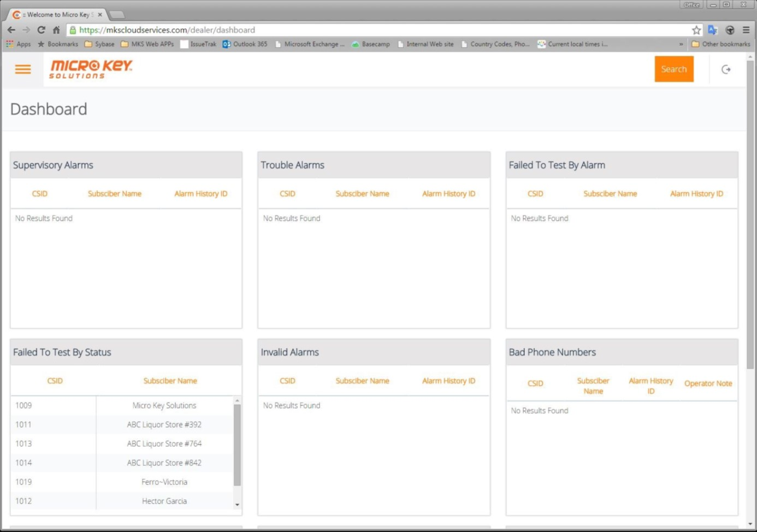
Task: Click the orange Search button
Action: 673,69
